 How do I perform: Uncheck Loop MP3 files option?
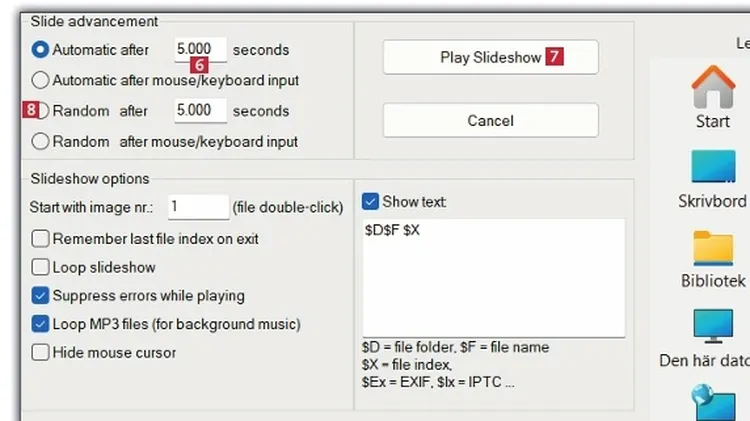(41, 324)
